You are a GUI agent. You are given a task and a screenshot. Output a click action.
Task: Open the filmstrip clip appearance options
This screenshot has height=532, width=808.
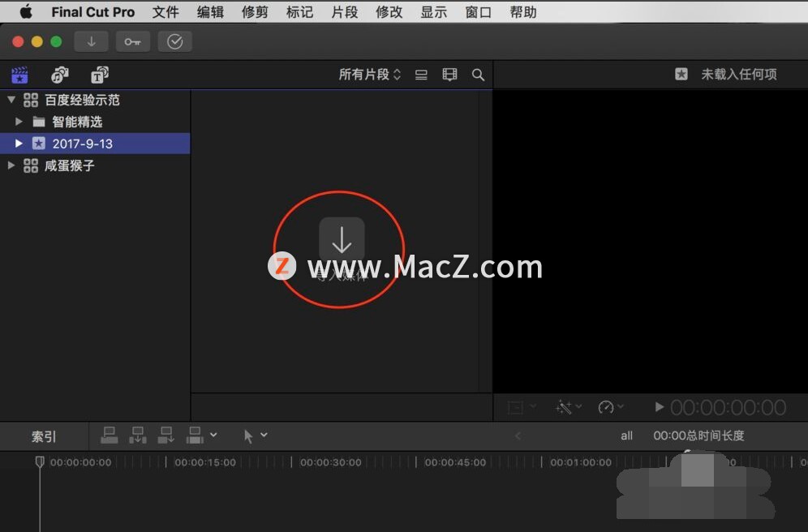point(450,75)
